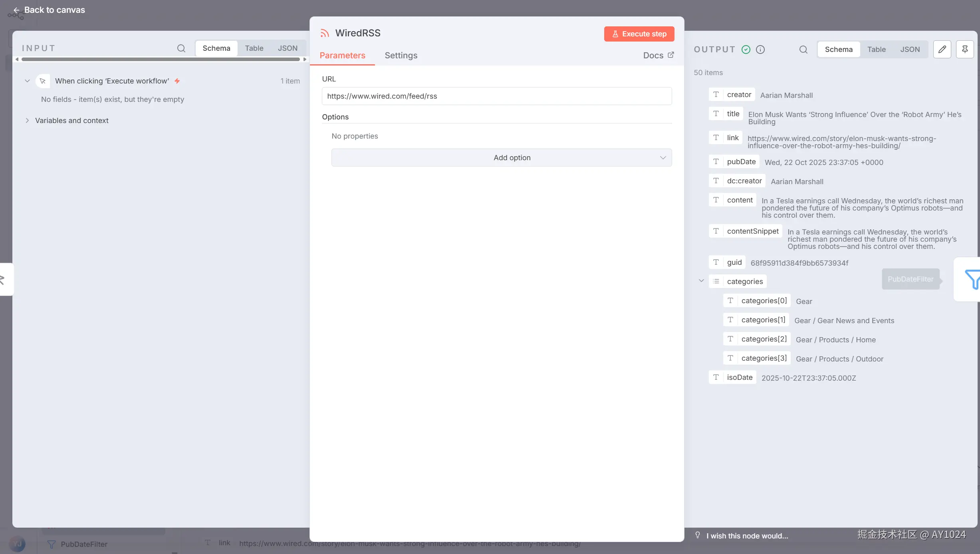The width and height of the screenshot is (980, 554).
Task: Switch INPUT view to JSON
Action: 288,48
